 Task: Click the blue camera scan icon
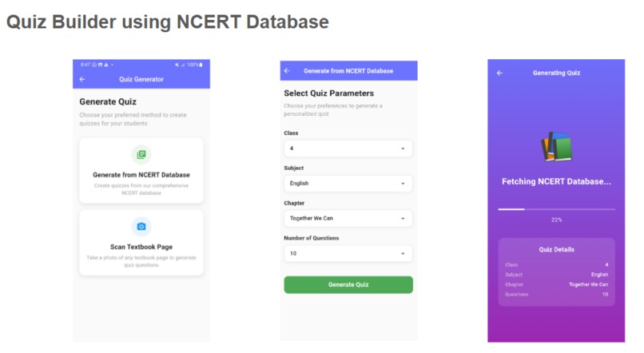[x=141, y=226]
